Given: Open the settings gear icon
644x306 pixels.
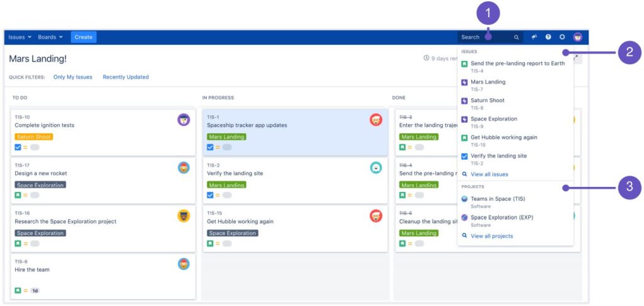Looking at the screenshot, I should pos(562,37).
